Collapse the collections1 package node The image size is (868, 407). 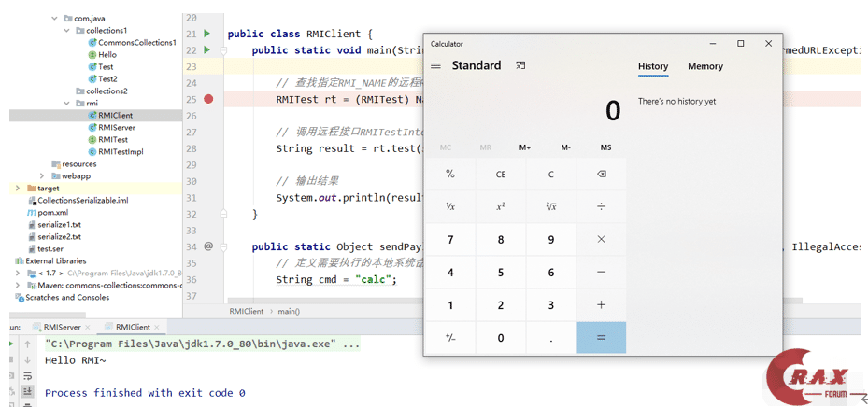point(66,31)
